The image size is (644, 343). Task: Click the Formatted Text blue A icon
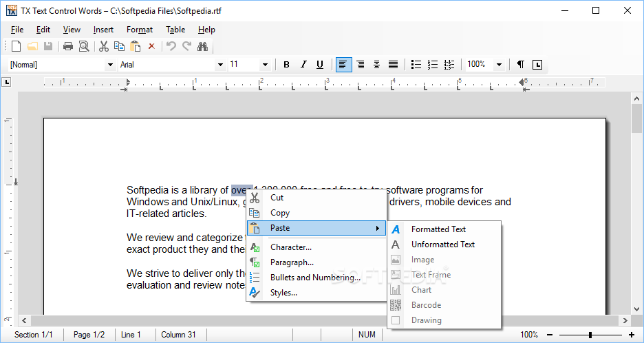pos(396,229)
